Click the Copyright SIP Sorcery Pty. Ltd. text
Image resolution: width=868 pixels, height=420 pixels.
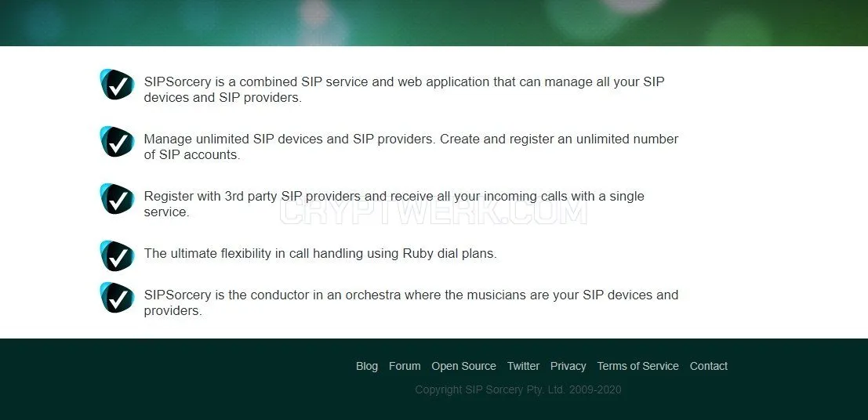[518, 389]
